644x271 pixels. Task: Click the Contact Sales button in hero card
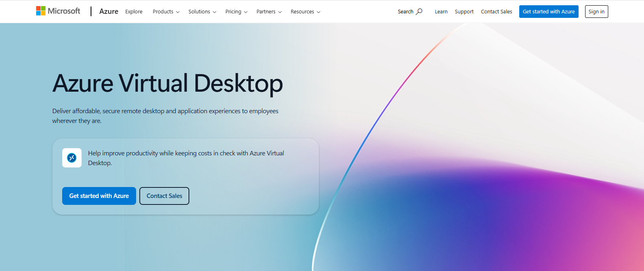click(165, 196)
